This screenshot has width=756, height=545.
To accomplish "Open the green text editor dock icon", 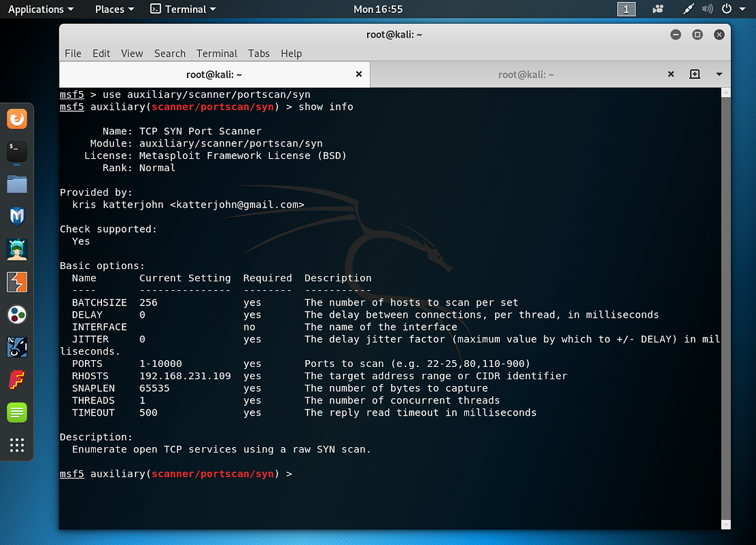I will [x=16, y=413].
